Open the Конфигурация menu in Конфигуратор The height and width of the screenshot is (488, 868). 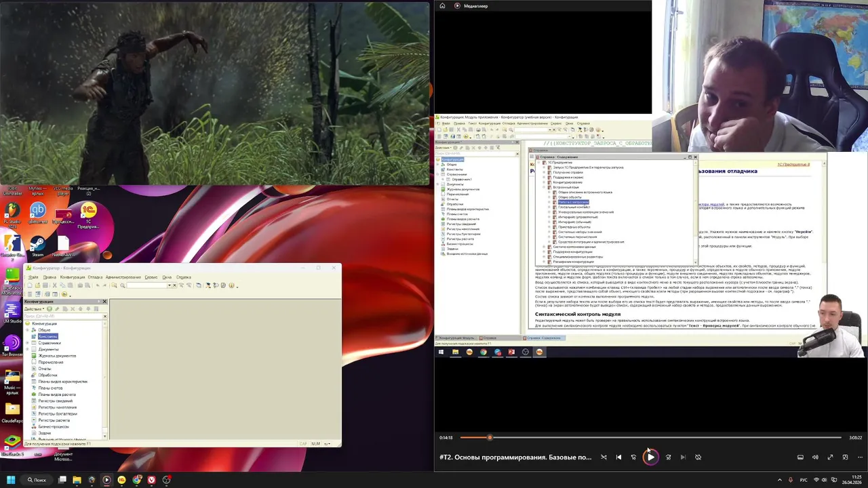[x=73, y=277]
